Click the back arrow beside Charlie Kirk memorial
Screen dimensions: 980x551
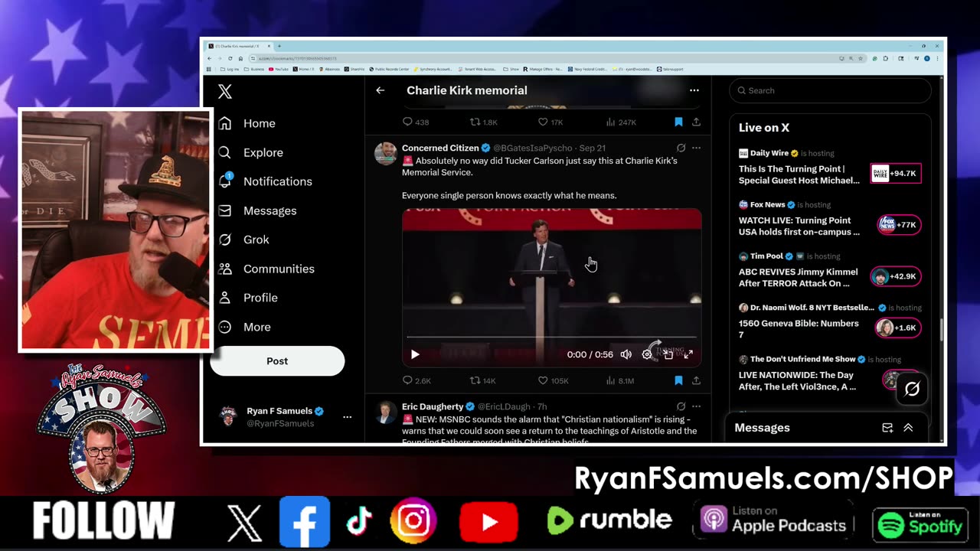click(x=381, y=90)
